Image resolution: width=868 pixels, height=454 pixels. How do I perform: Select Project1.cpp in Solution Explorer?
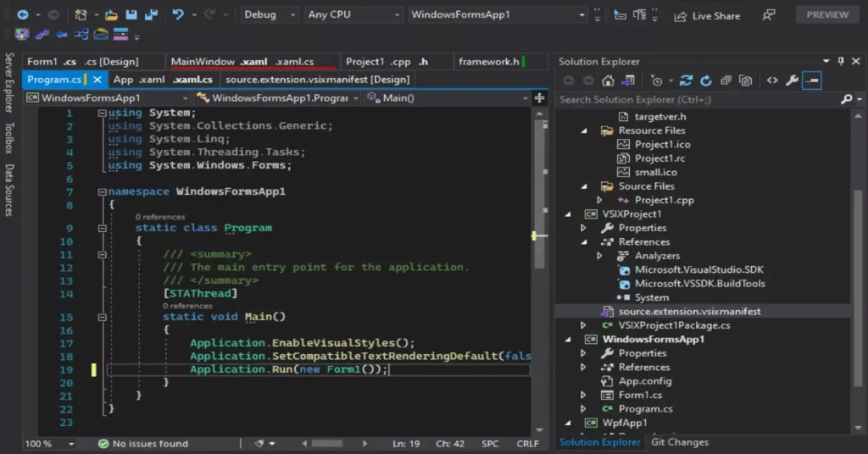664,200
